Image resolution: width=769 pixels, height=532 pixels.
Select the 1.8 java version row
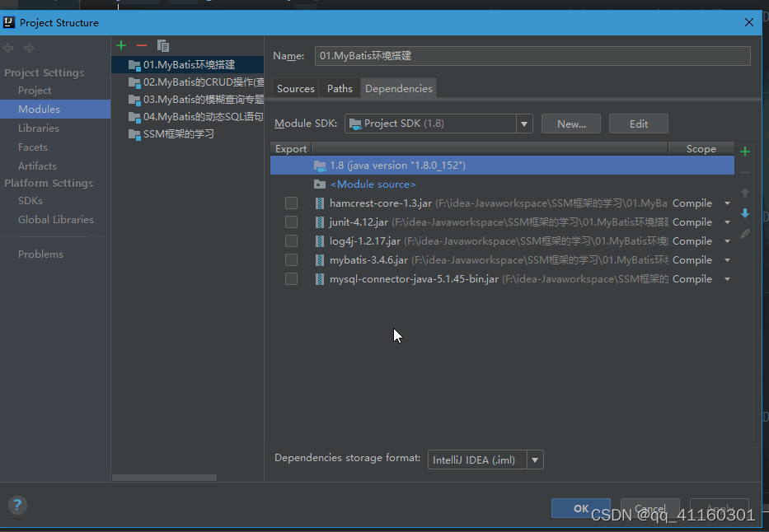coord(502,165)
